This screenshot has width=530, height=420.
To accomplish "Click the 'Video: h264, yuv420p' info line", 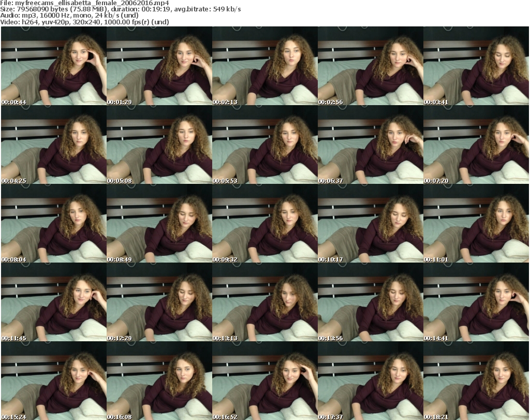I will pyautogui.click(x=84, y=22).
